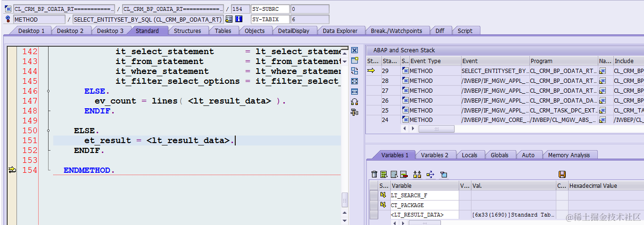Click the headset services icon in side strip
This screenshot has height=225, width=644.
click(x=355, y=102)
